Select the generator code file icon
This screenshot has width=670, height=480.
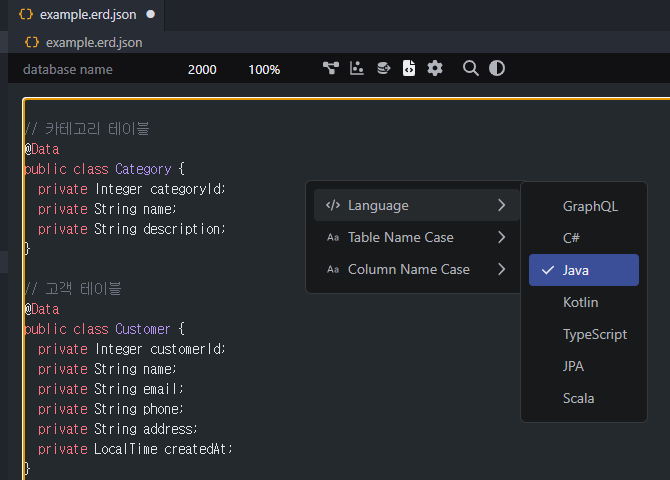coord(409,68)
